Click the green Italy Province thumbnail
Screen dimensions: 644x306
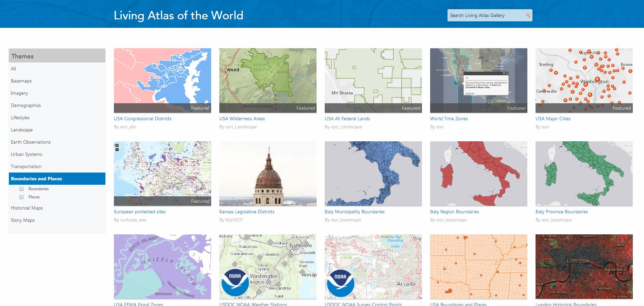click(584, 174)
